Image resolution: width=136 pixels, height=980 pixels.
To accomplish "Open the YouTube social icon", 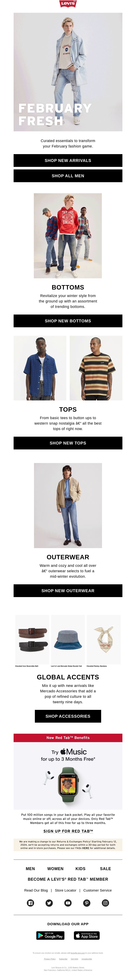I will click(x=68, y=903).
